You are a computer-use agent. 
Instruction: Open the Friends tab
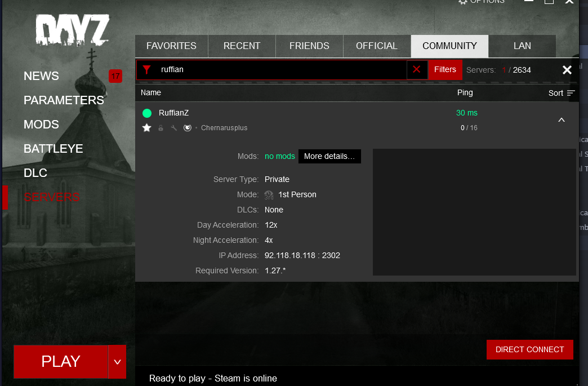309,46
